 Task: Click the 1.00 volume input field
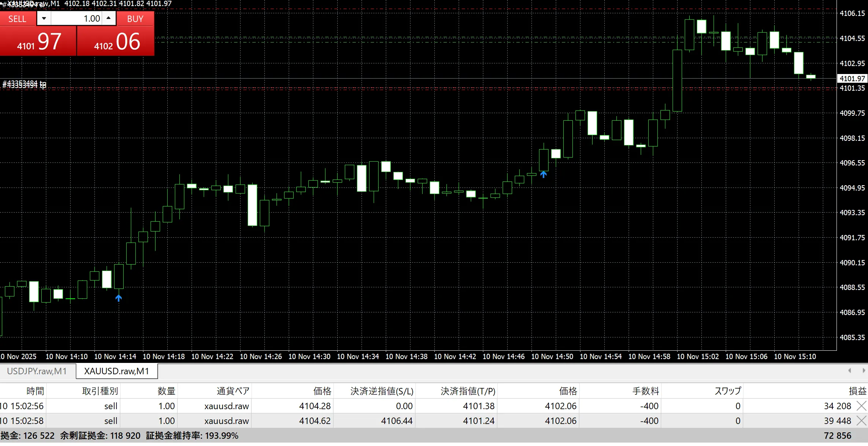tap(77, 18)
